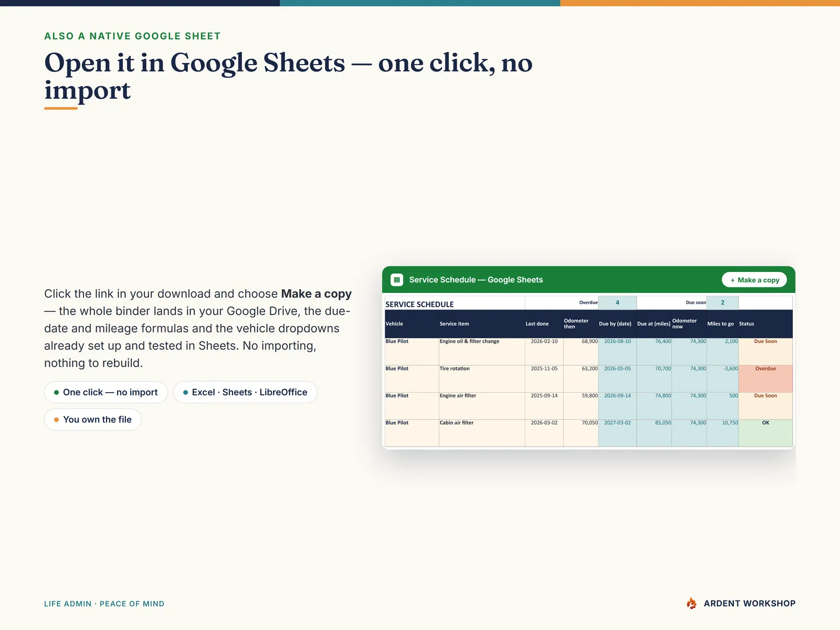Click the 'Engine air filter' cell
Screen dimensions: 840x630
point(482,406)
